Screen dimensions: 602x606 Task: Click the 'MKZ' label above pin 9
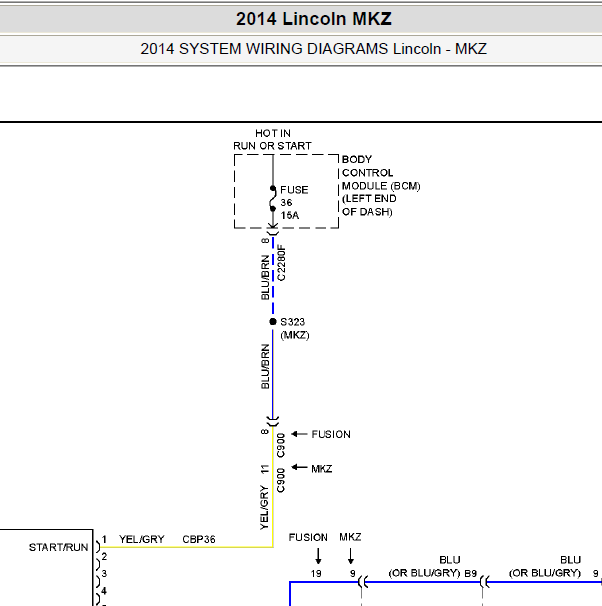[x=350, y=537]
